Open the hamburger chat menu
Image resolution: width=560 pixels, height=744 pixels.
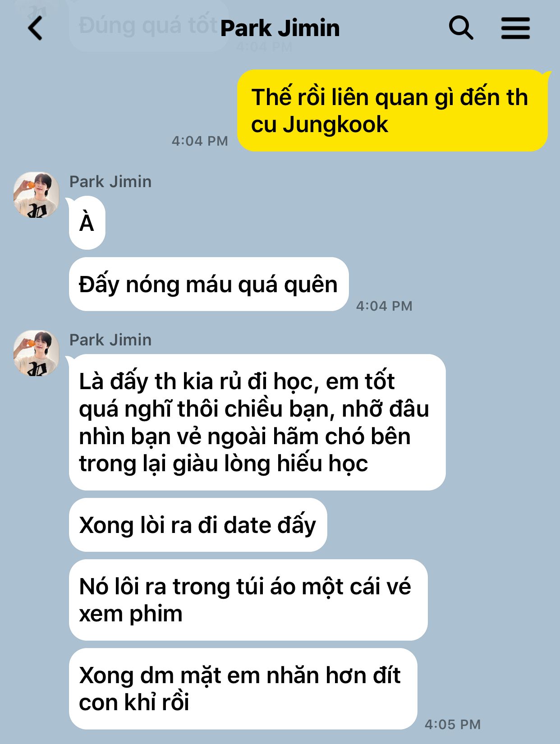(515, 28)
